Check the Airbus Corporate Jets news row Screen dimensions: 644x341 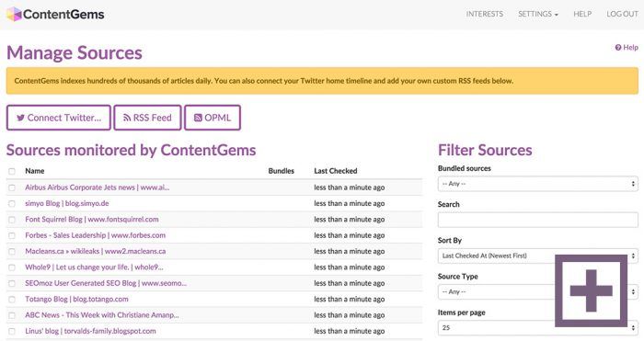click(12, 188)
